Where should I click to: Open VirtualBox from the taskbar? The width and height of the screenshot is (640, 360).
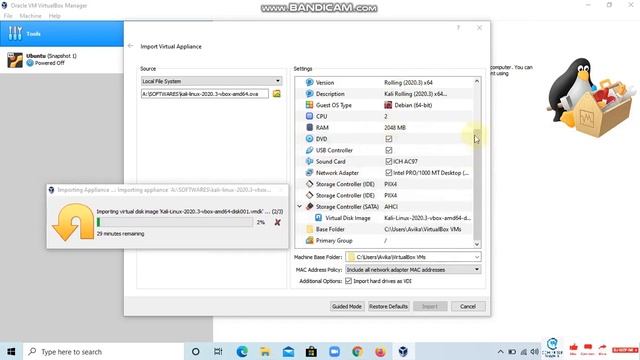403,351
